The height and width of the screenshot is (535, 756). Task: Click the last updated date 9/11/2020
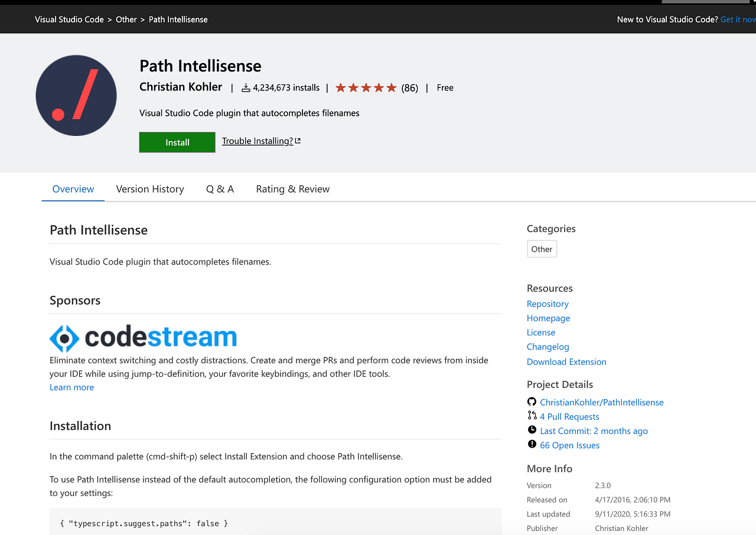(x=633, y=514)
